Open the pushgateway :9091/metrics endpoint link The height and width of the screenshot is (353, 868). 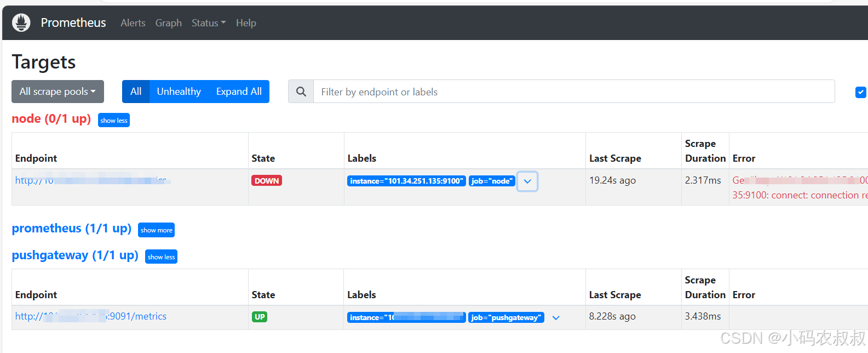coord(91,316)
